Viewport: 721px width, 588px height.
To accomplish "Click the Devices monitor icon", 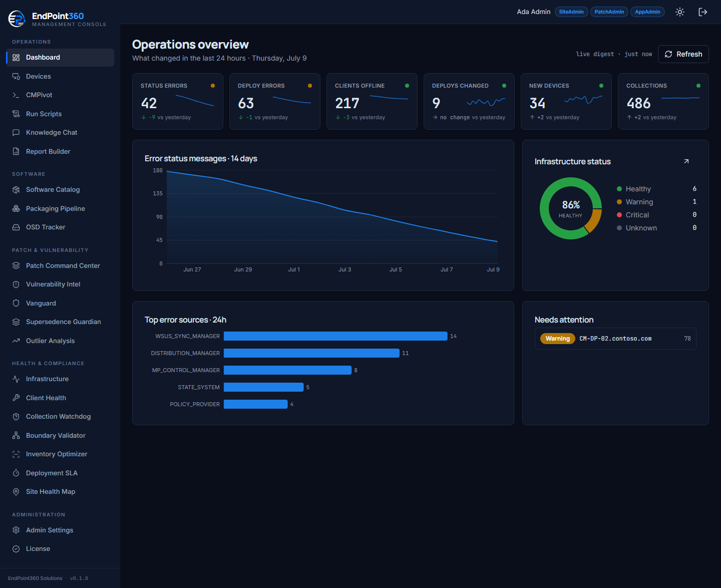I will 16,77.
